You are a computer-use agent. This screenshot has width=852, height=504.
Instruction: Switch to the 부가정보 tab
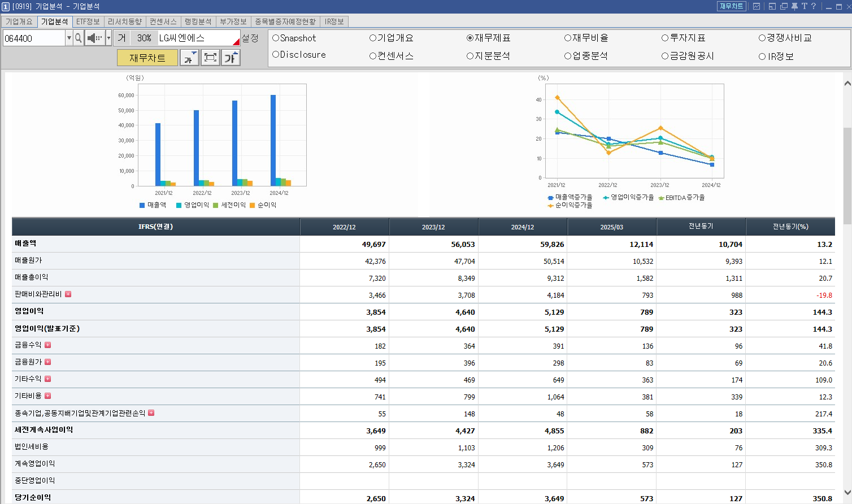coord(233,21)
